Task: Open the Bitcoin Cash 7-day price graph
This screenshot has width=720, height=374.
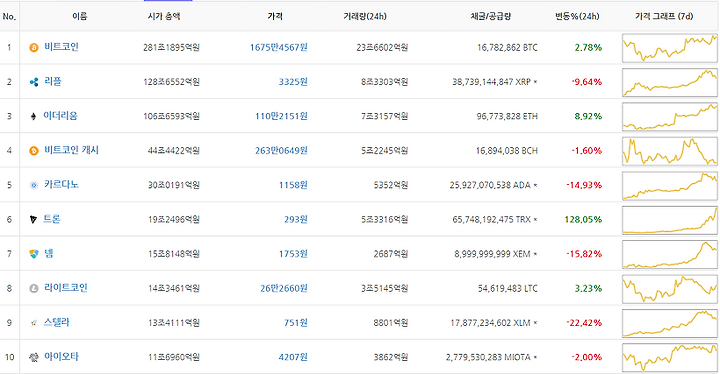Action: 670,151
